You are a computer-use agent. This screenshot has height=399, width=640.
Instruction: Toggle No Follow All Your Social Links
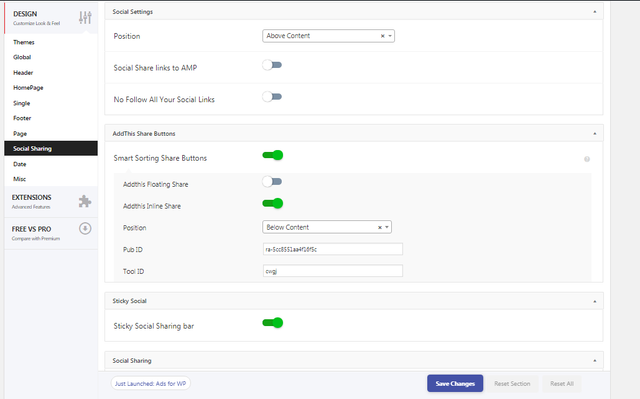point(272,97)
